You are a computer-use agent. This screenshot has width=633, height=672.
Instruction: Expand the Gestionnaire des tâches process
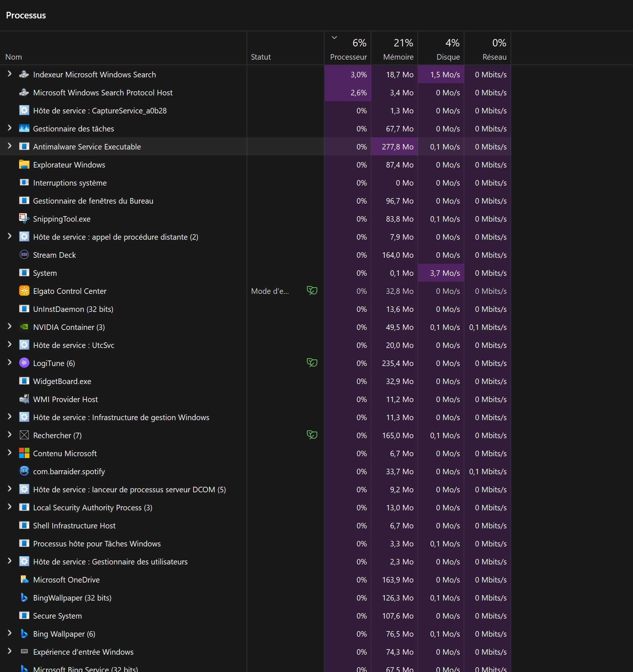[10, 128]
